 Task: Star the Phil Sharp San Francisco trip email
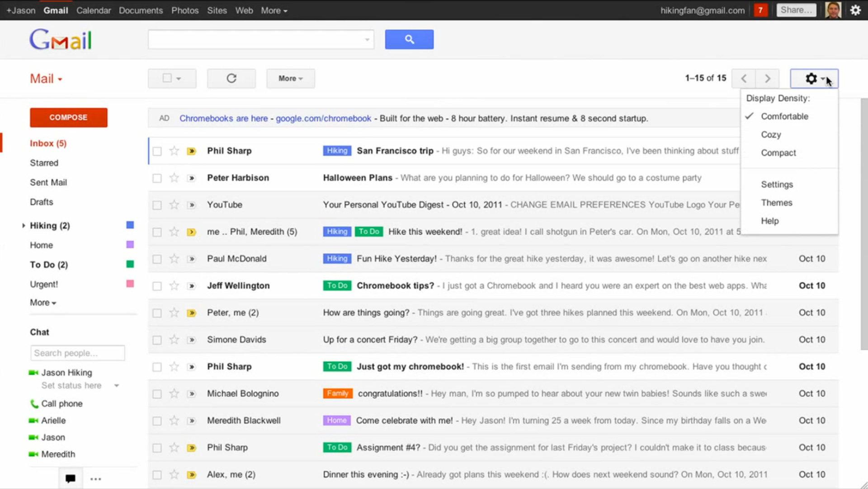[174, 151]
